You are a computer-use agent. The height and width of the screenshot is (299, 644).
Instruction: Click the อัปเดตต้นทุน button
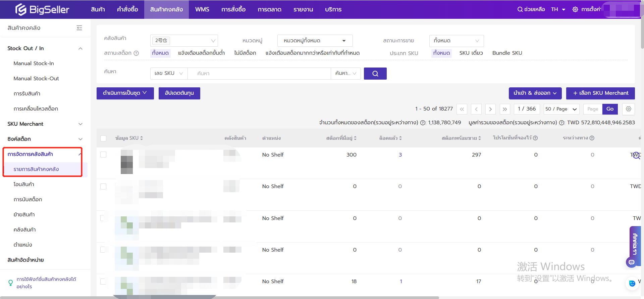click(179, 93)
